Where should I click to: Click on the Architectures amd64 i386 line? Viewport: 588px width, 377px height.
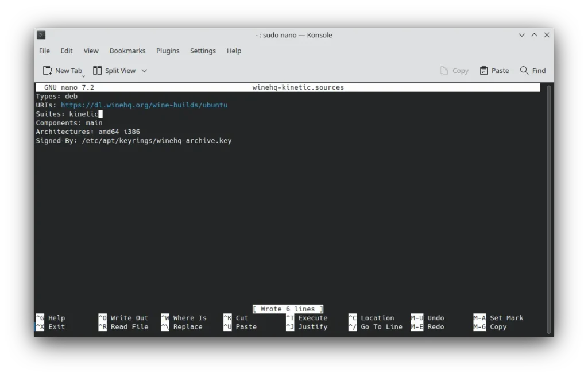[x=87, y=132]
